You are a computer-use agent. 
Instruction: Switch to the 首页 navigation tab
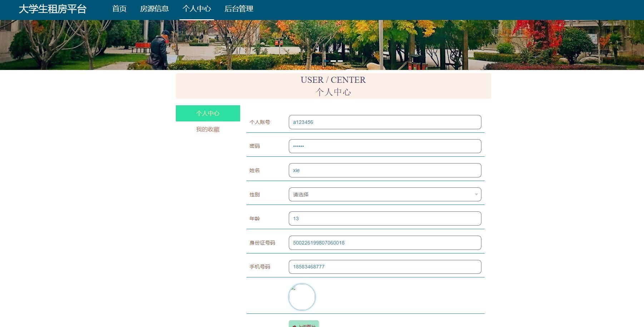click(x=119, y=9)
